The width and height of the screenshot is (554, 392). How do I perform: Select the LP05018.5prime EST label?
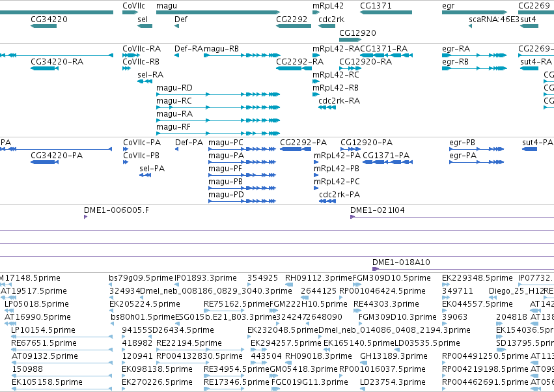point(36,304)
